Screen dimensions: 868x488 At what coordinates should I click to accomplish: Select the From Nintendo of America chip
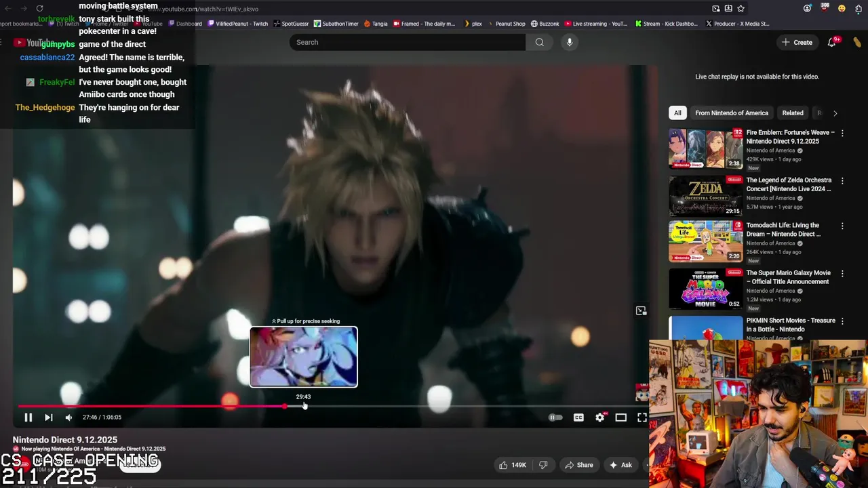(x=732, y=113)
